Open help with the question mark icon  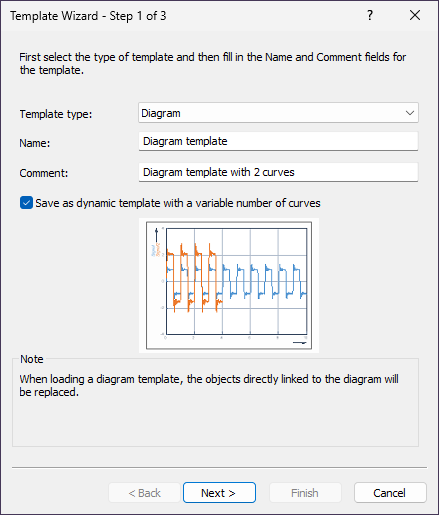(370, 15)
